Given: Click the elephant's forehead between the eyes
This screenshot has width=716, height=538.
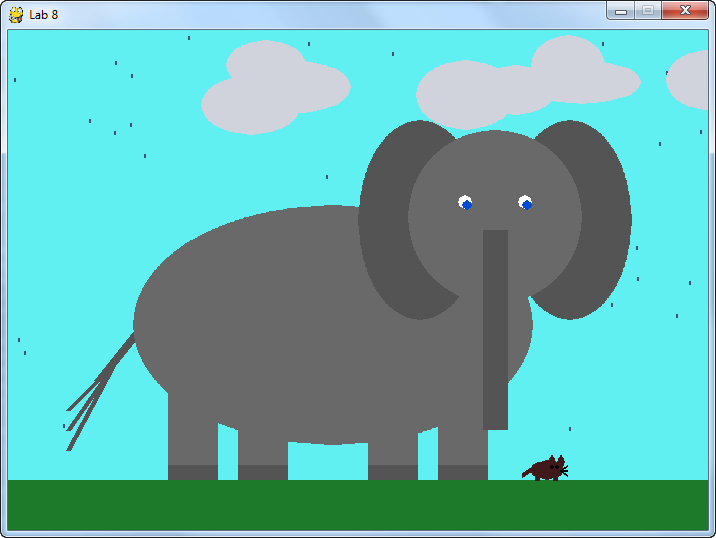Looking at the screenshot, I should pyautogui.click(x=495, y=180).
